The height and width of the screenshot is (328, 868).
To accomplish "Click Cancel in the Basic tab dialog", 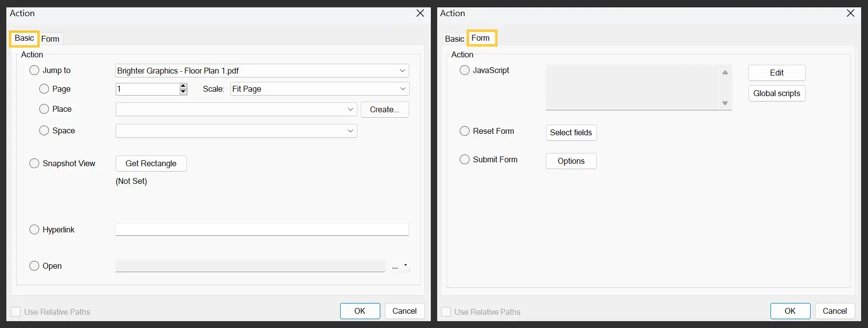I will (x=404, y=311).
